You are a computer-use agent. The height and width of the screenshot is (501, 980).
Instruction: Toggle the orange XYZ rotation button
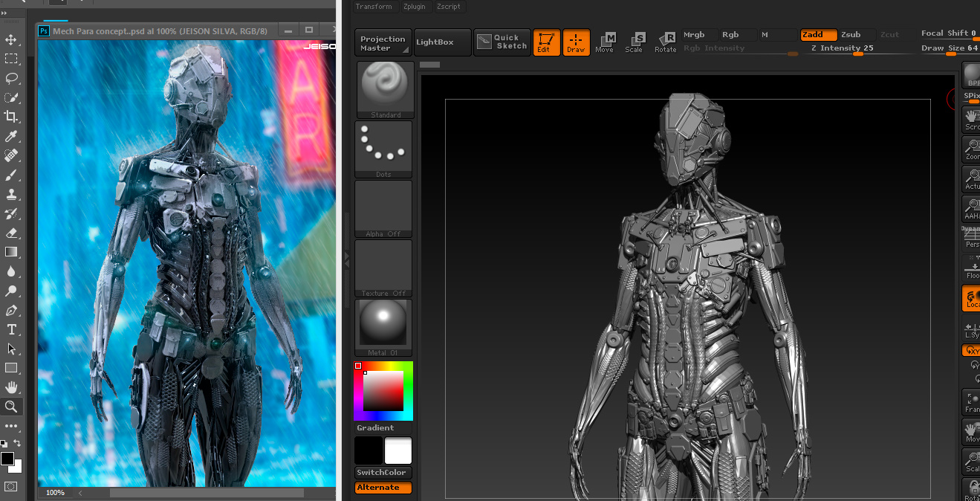(x=972, y=350)
